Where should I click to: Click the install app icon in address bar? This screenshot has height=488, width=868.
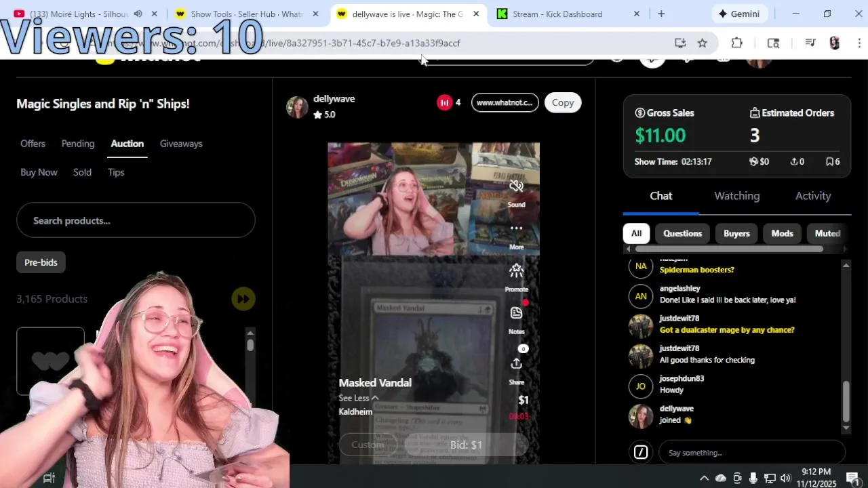click(x=680, y=43)
